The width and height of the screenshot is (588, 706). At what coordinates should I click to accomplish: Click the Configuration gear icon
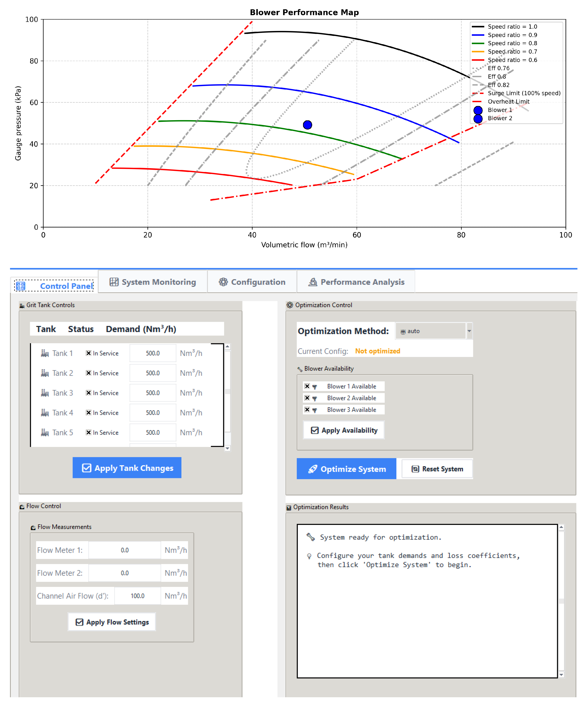[223, 282]
